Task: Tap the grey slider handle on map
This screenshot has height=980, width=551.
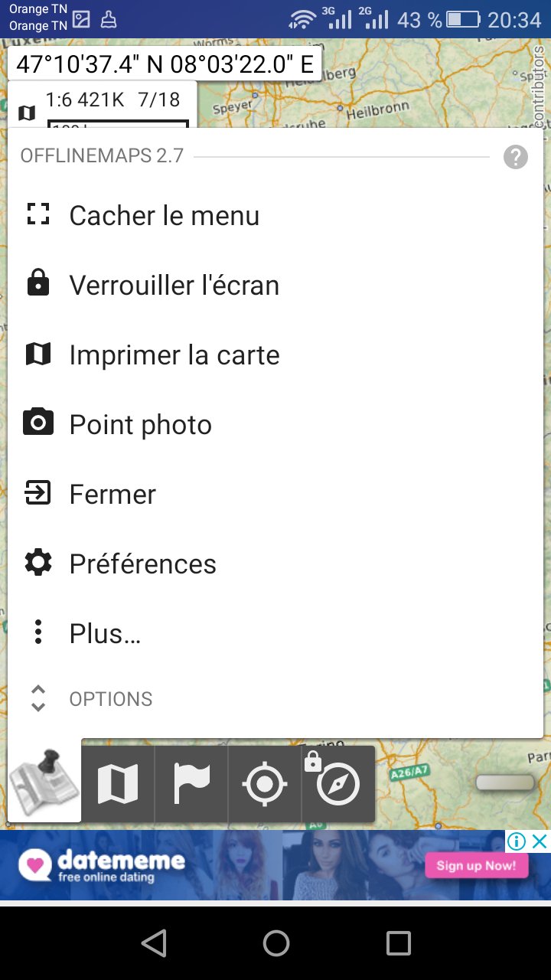Action: [x=505, y=782]
